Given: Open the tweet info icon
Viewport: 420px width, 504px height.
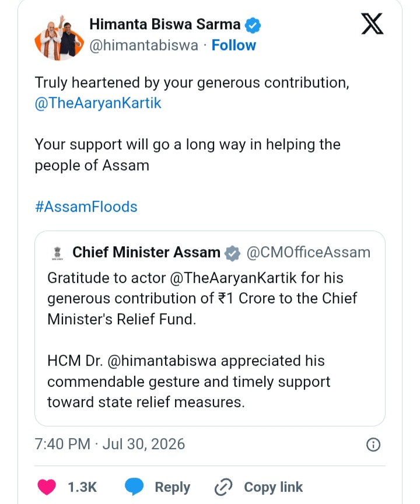Looking at the screenshot, I should click(x=373, y=444).
